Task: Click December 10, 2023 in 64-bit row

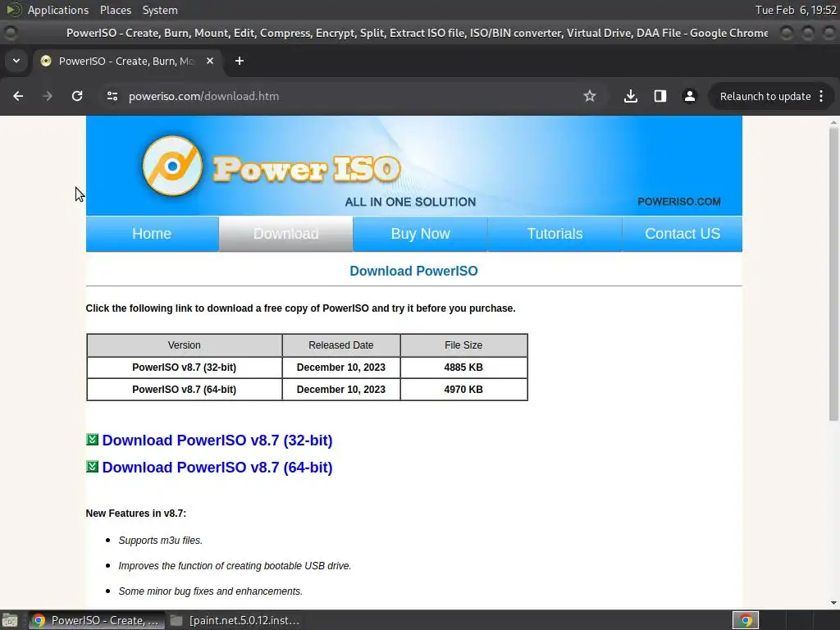Action: coord(340,390)
